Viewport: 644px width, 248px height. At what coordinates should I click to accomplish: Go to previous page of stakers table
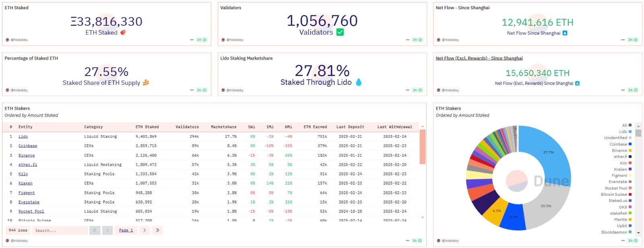(107, 230)
